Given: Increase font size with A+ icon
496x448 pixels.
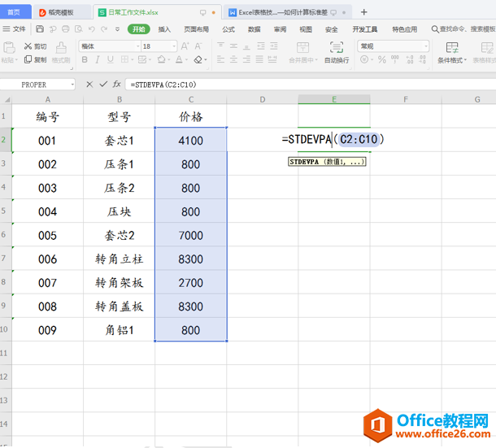Looking at the screenshot, I should 185,46.
